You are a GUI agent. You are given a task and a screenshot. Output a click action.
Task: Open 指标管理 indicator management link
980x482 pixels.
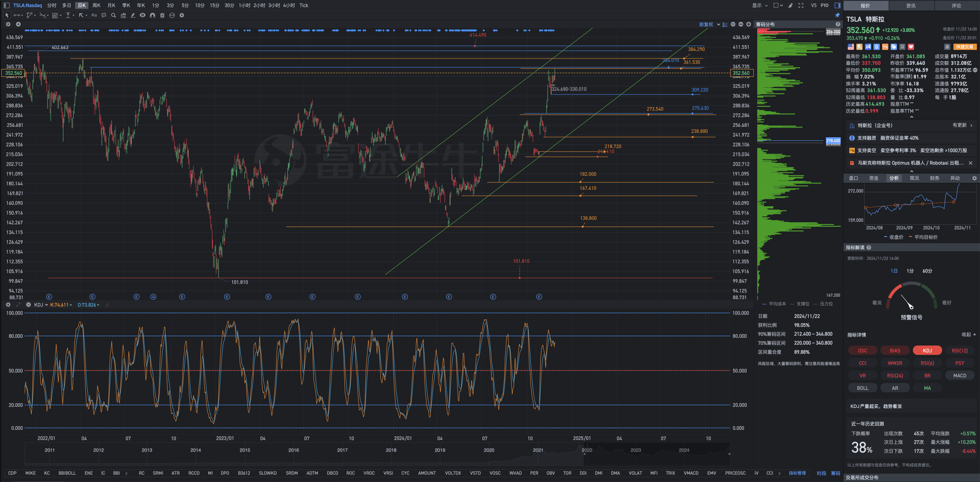pyautogui.click(x=797, y=473)
